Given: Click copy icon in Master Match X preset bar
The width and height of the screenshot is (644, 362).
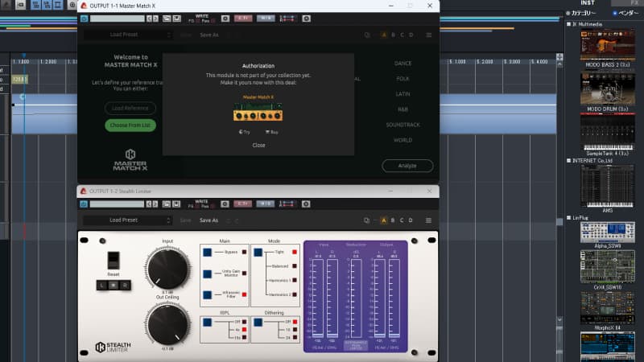Looking at the screenshot, I should [367, 35].
